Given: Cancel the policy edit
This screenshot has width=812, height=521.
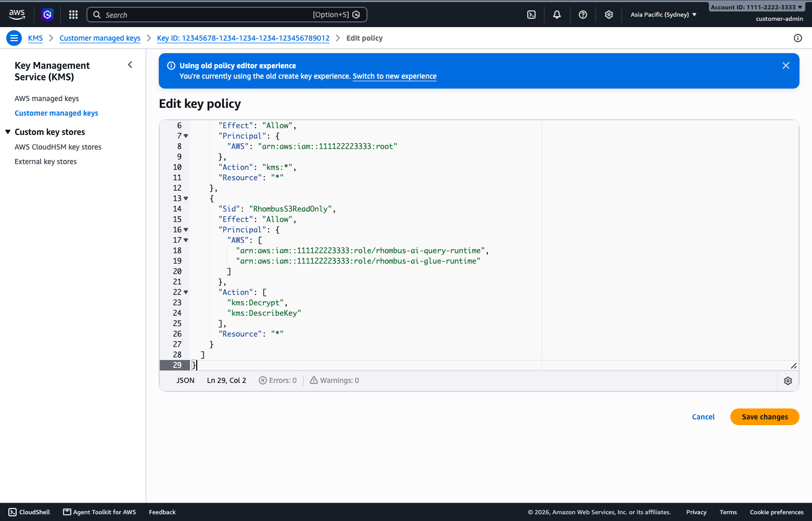Looking at the screenshot, I should pyautogui.click(x=703, y=417).
